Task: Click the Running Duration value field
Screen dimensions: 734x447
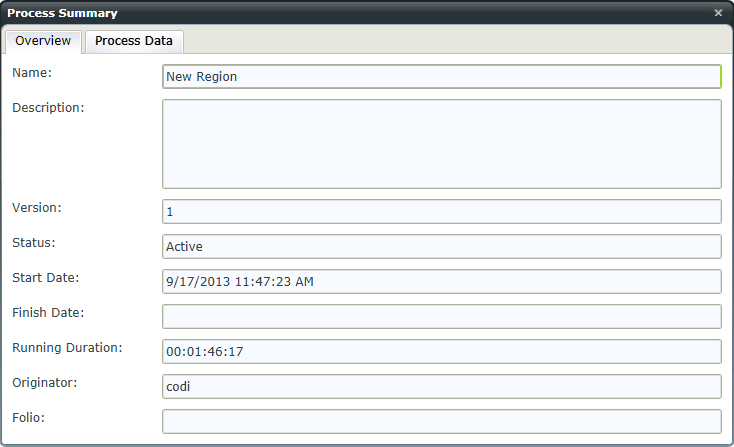Action: click(441, 352)
